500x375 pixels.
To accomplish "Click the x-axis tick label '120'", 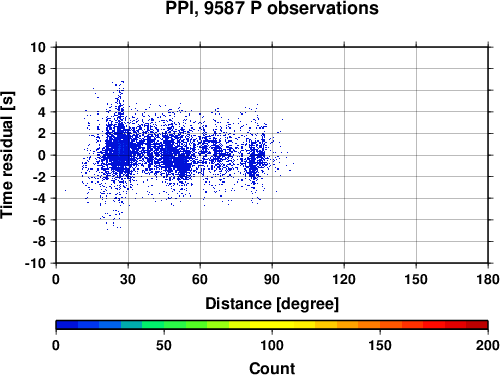I will click(344, 279).
